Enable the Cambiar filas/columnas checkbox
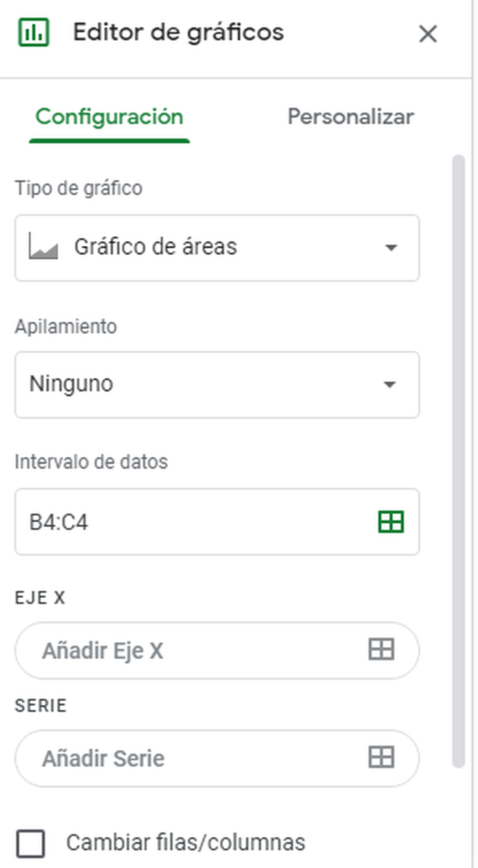 tap(31, 843)
